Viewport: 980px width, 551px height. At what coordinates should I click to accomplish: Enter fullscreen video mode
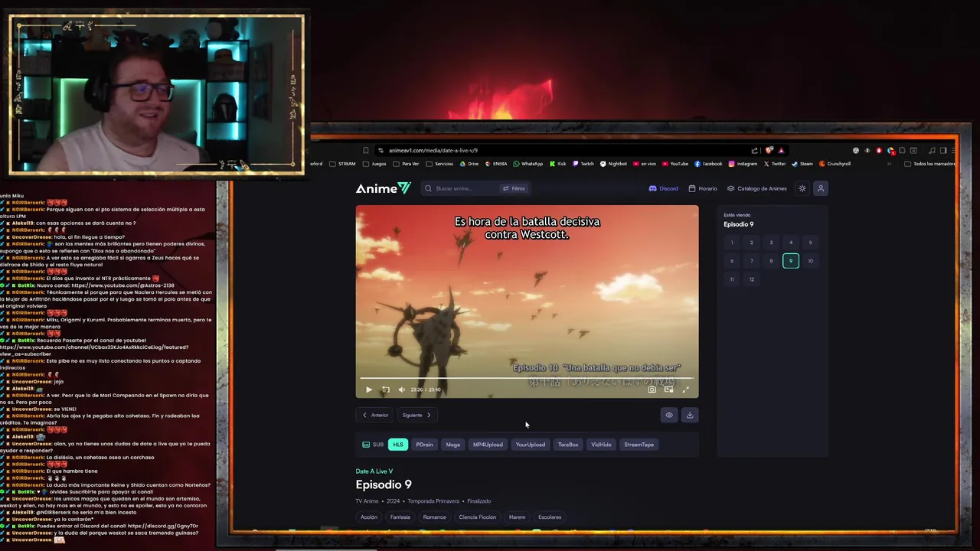coord(685,390)
